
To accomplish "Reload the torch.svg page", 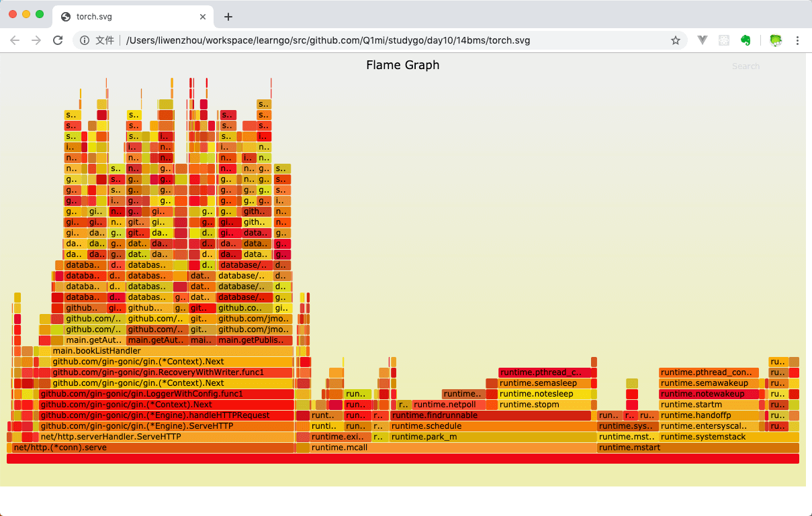I will coord(58,40).
